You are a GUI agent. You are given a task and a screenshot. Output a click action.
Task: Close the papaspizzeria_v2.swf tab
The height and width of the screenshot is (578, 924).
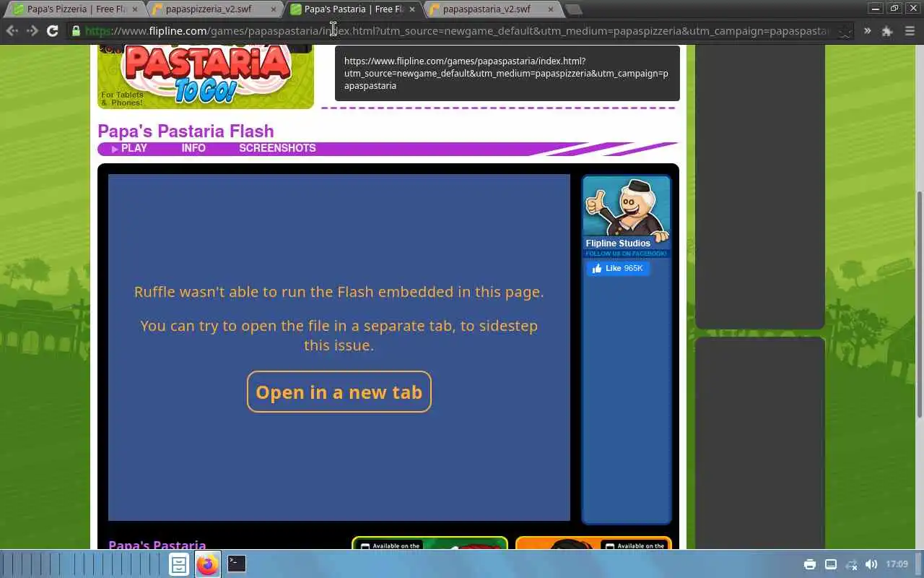273,9
